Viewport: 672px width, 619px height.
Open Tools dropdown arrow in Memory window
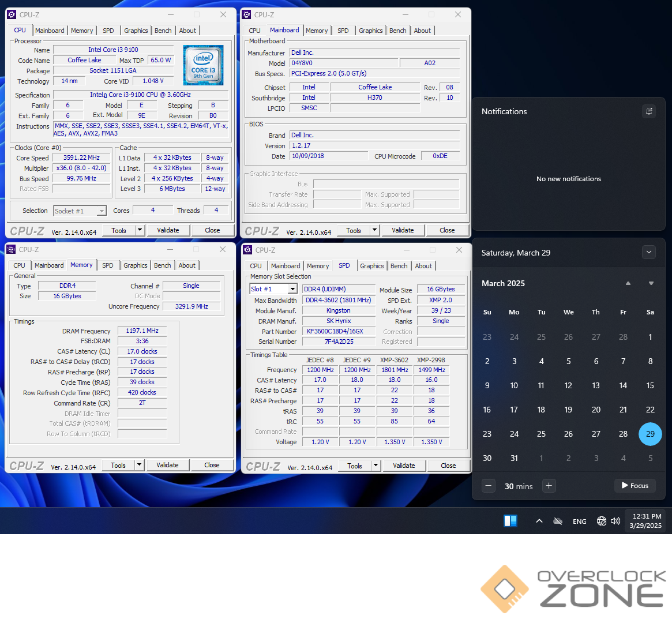(139, 465)
